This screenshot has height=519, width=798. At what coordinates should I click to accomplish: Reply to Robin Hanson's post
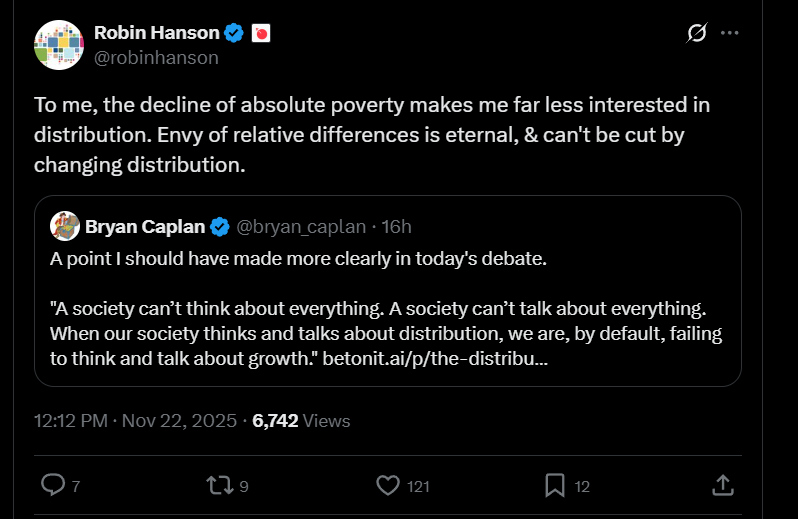tap(53, 485)
